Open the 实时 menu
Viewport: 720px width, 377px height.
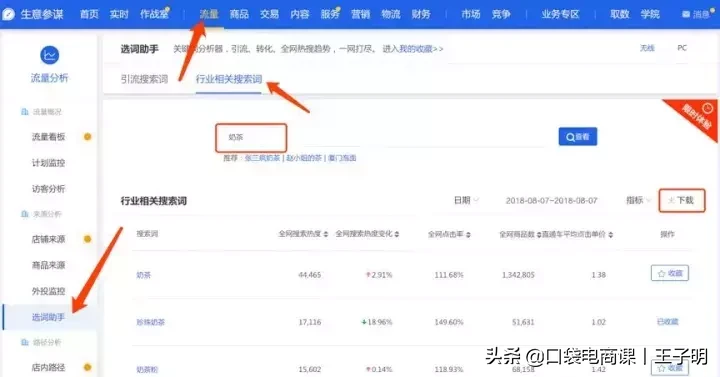119,14
